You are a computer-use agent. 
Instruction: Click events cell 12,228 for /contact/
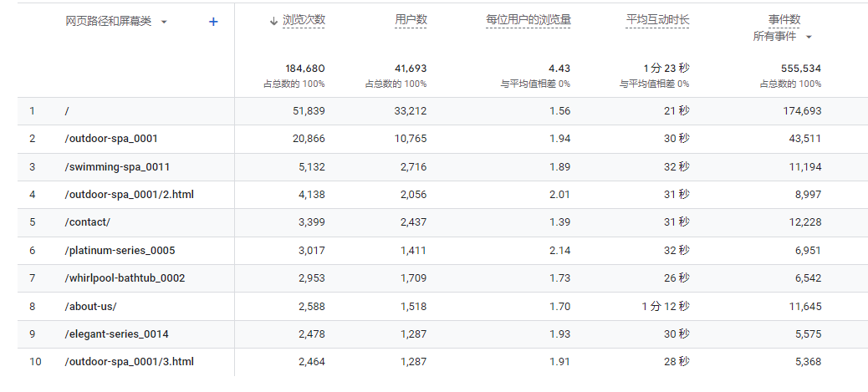[805, 222]
